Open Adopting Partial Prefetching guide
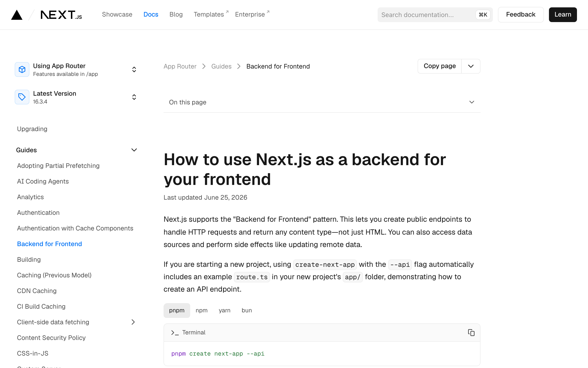Screen dimensions: 588x368 click(x=58, y=166)
